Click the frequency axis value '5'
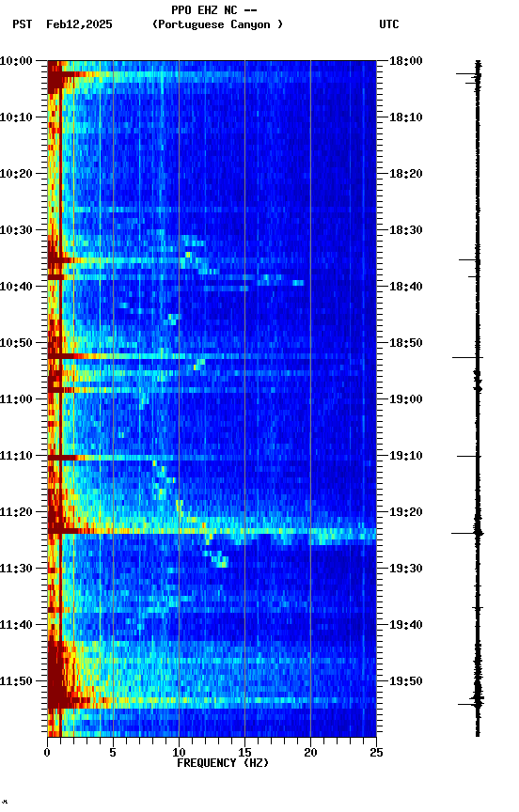This screenshot has height=812, width=519. coord(113,753)
